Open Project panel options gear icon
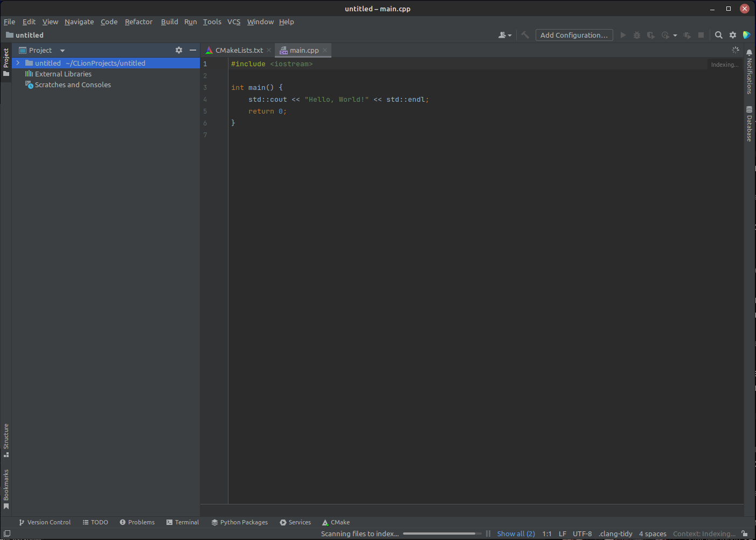756x540 pixels. (179, 50)
